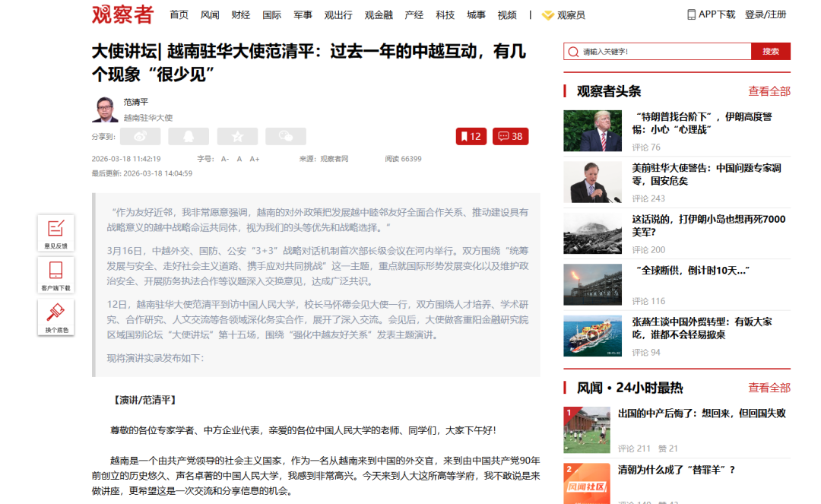Screen dimensions: 821x504
Task: Click the red bookmark button showing 12
Action: point(471,136)
